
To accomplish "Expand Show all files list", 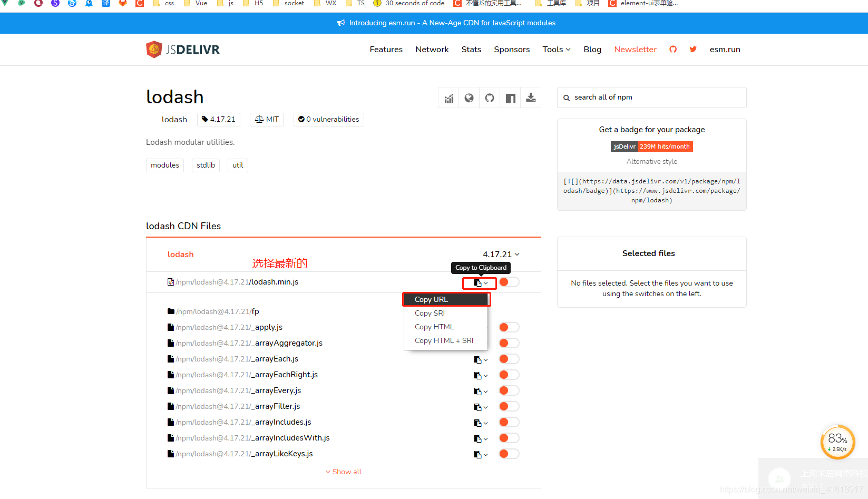I will point(344,472).
